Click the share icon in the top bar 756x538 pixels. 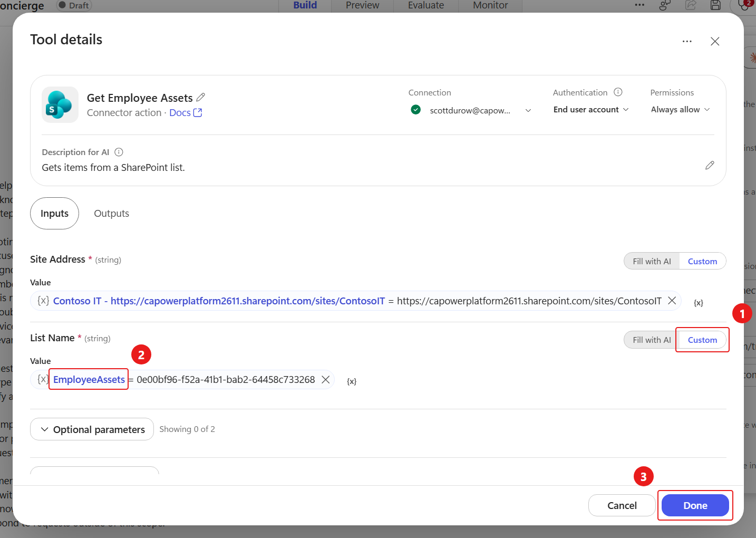[691, 5]
